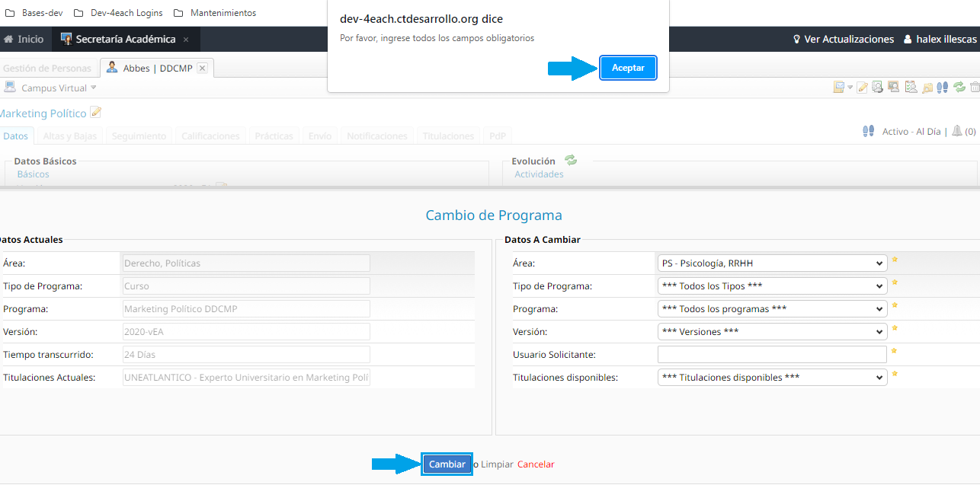Click the notifications bell icon
The image size is (980, 485).
pyautogui.click(x=956, y=131)
